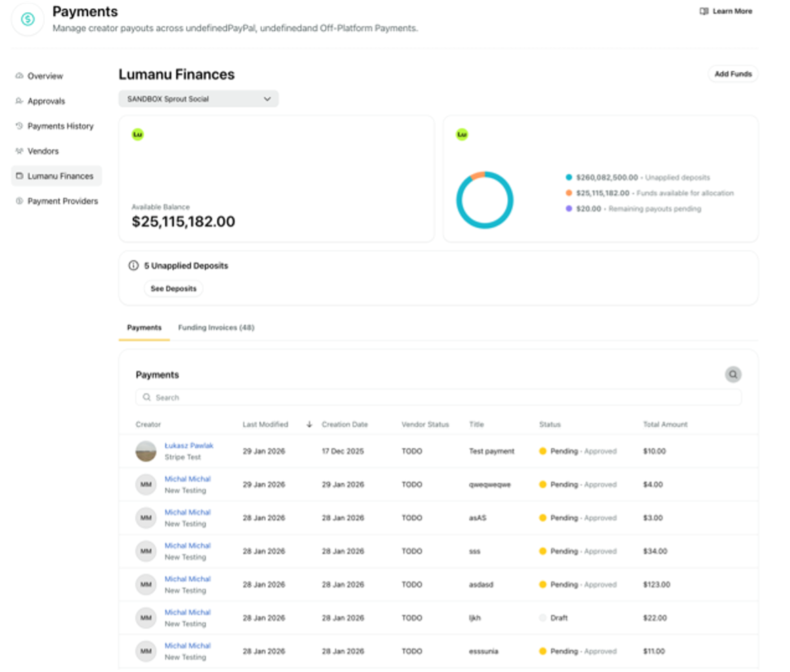
Task: Click the info icon beside Unapplied Deposits
Action: coord(134,265)
